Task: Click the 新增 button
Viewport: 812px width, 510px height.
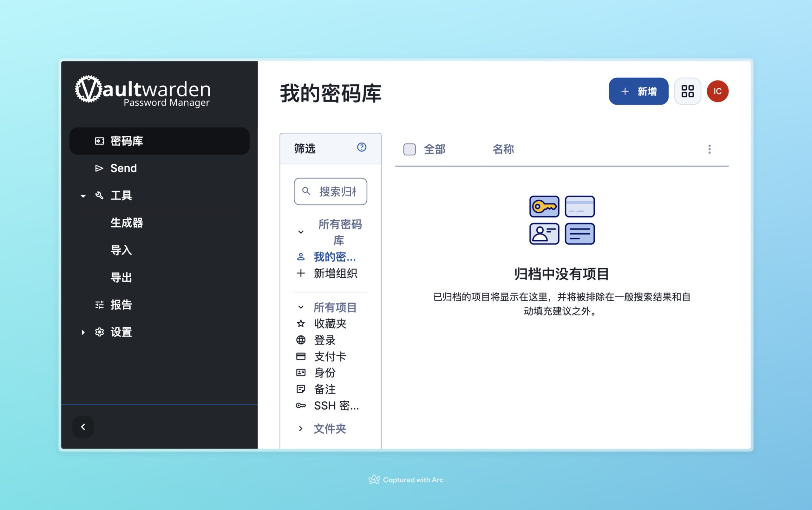Action: [638, 91]
